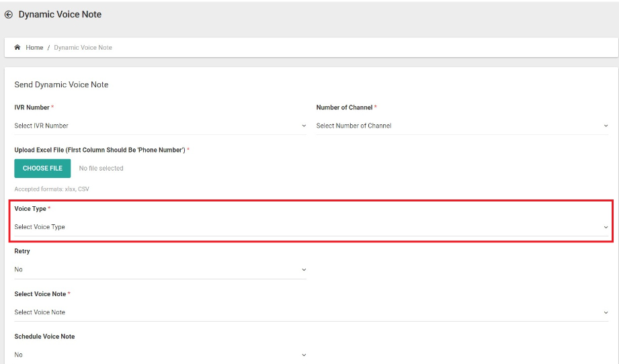
Task: Click the Select Voice Note chevron arrow
Action: point(606,312)
